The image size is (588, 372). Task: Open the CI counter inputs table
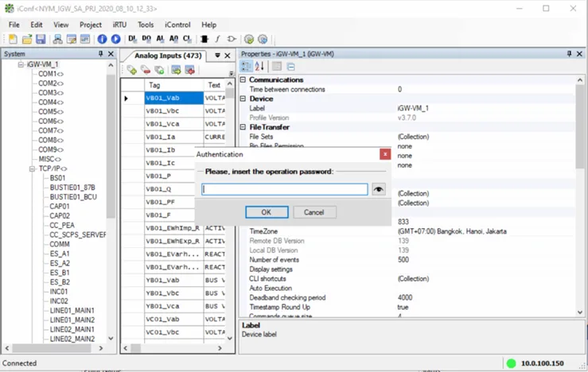187,39
